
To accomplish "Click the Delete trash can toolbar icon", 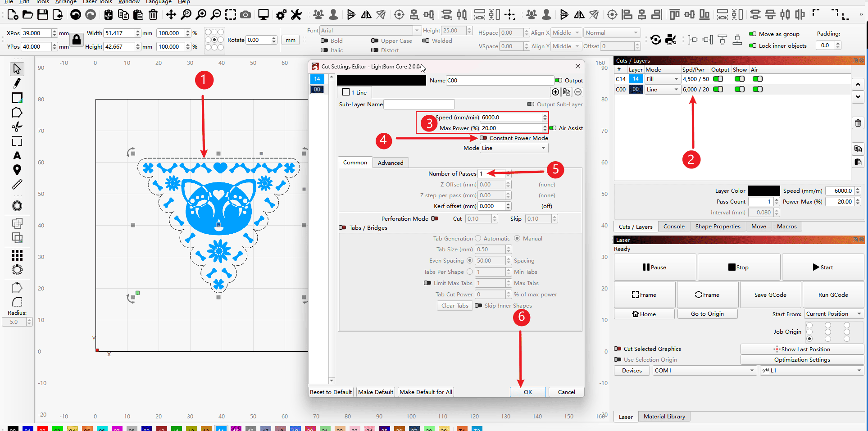I will pyautogui.click(x=153, y=15).
